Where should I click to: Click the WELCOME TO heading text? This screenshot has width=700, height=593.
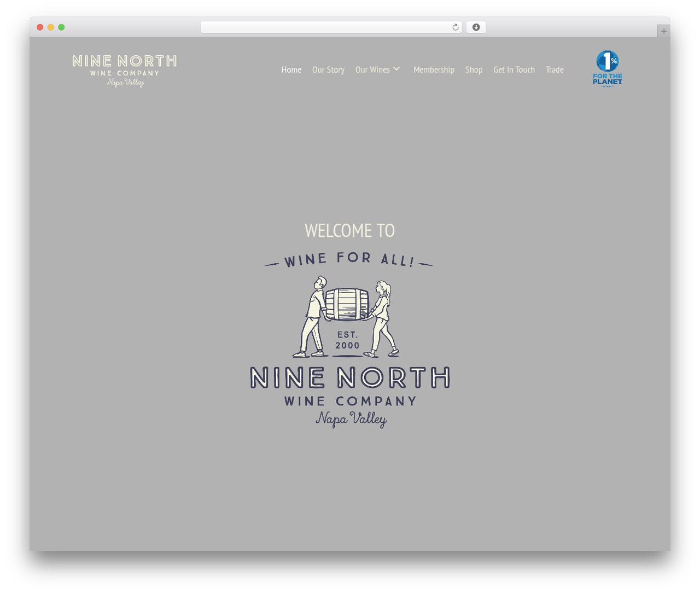click(x=349, y=230)
